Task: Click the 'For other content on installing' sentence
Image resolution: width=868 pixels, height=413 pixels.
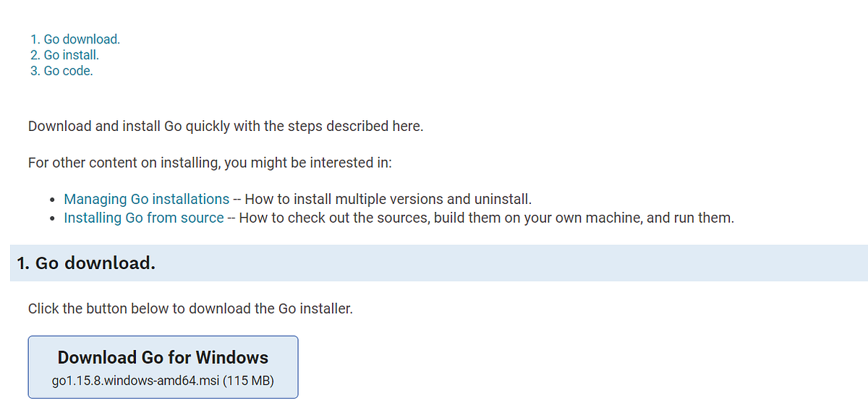Action: [x=210, y=163]
